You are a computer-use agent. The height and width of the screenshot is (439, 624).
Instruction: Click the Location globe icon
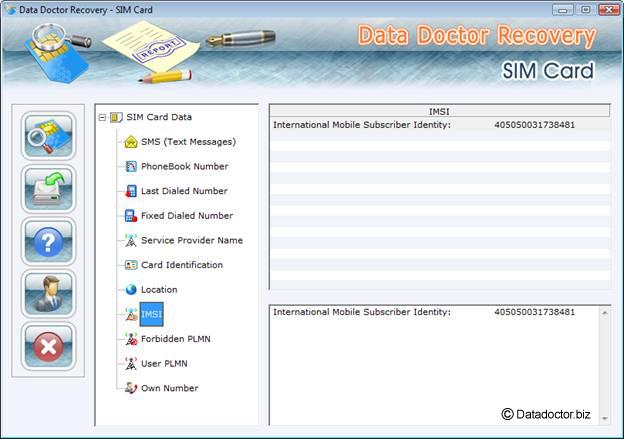pos(131,290)
